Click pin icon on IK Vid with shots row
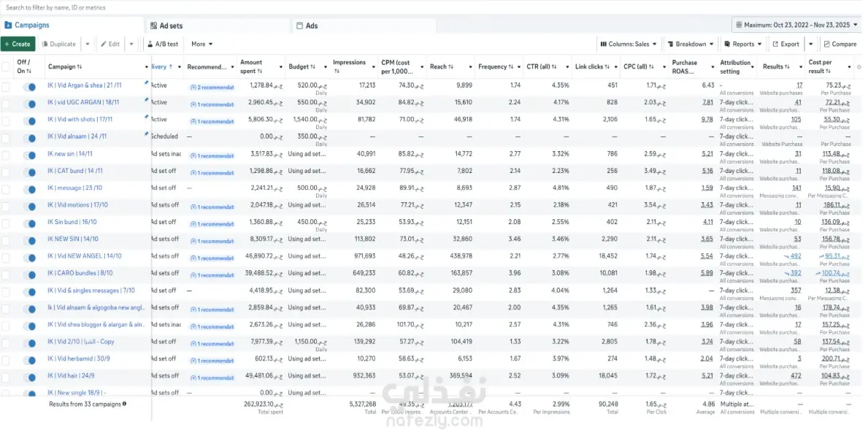Screen dimensions: 868x430 (x=146, y=118)
